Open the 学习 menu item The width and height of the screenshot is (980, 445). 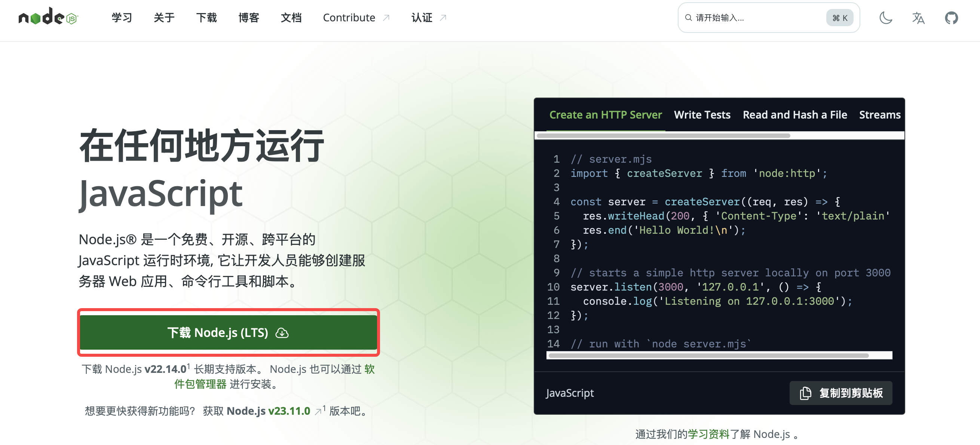(x=122, y=18)
